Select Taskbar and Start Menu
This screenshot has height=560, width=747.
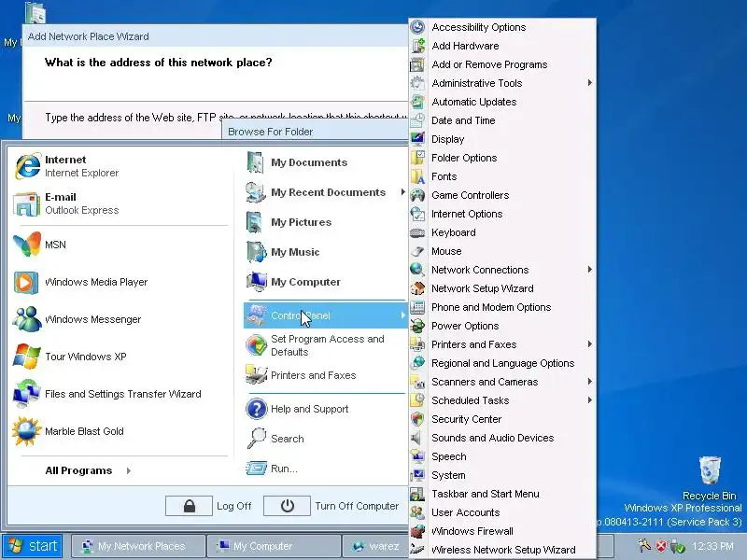pyautogui.click(x=502, y=494)
